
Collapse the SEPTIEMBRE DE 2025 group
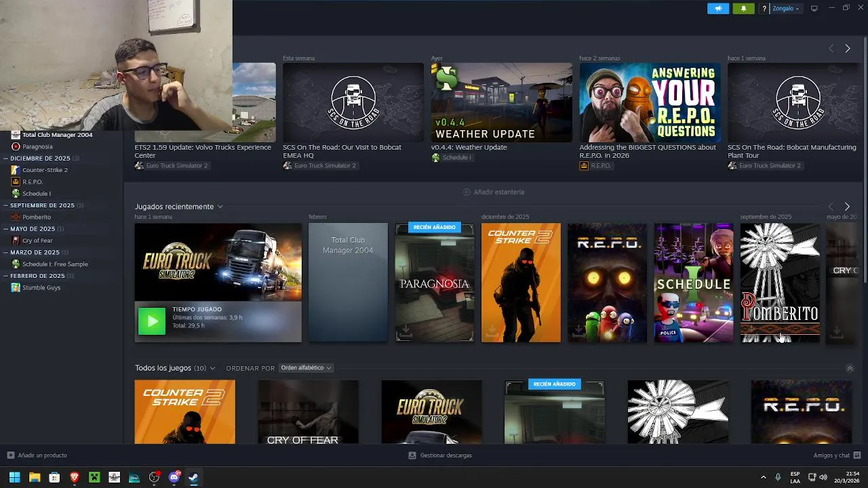[x=6, y=205]
